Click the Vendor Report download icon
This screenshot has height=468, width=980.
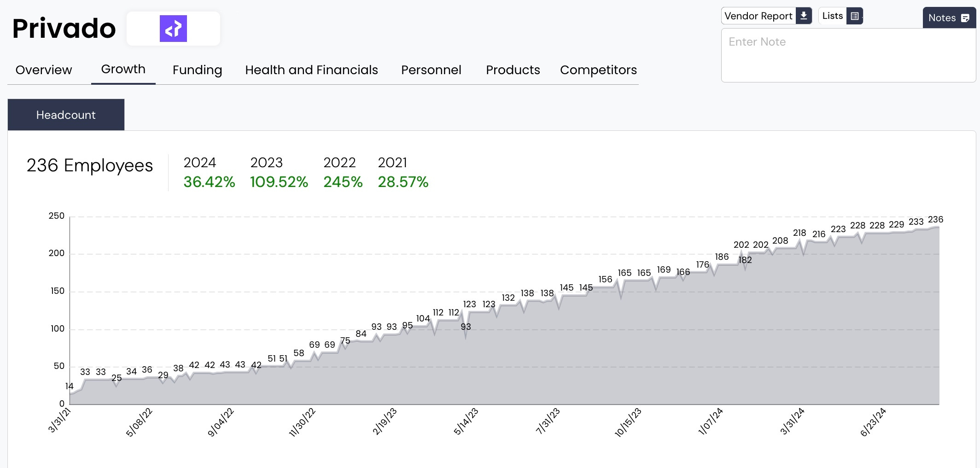click(x=804, y=16)
